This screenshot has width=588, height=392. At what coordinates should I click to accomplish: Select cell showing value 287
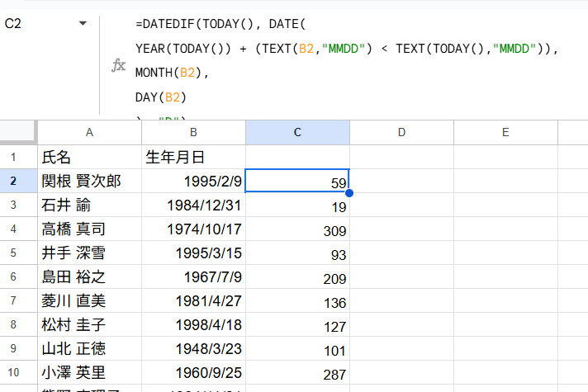click(297, 372)
